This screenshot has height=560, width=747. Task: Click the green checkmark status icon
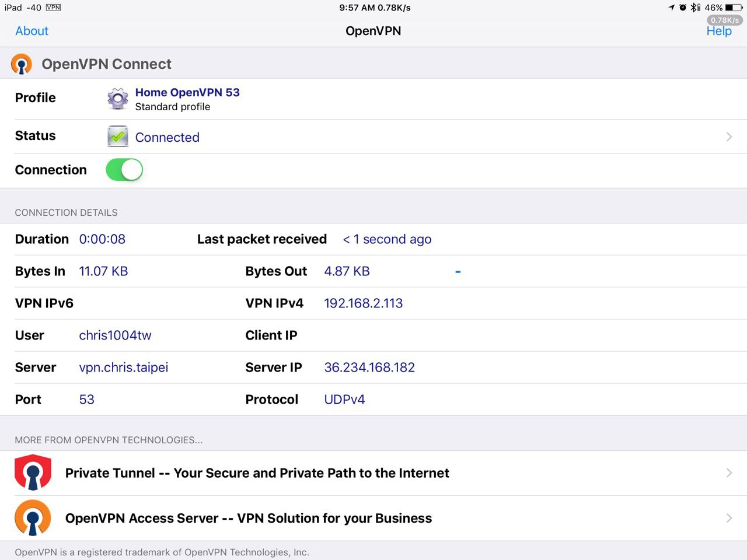tap(118, 136)
